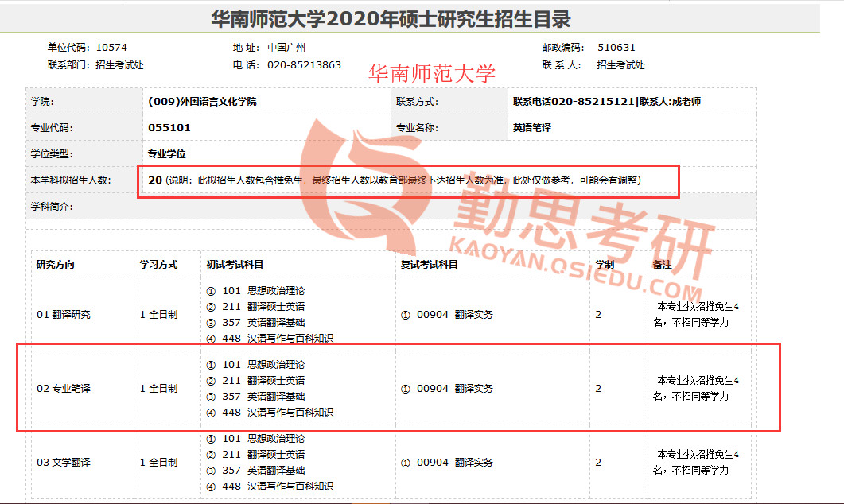The image size is (844, 504).
Task: Click the 学院 label cell
Action: coord(84,101)
